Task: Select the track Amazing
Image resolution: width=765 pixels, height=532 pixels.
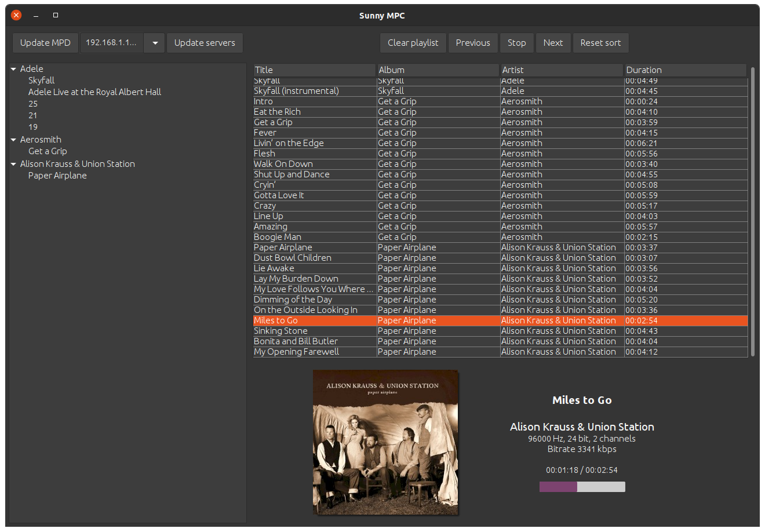Action: point(270,227)
